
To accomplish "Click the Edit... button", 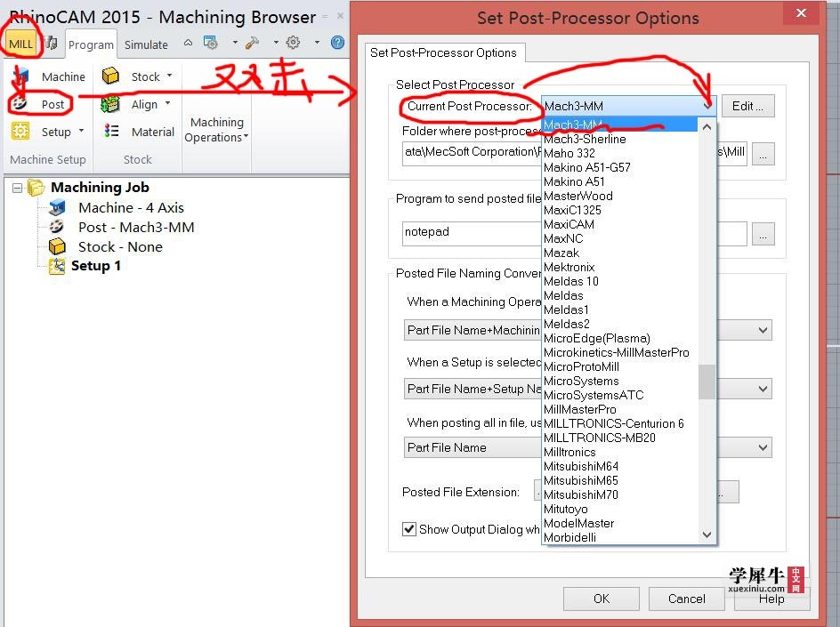I will pyautogui.click(x=747, y=106).
